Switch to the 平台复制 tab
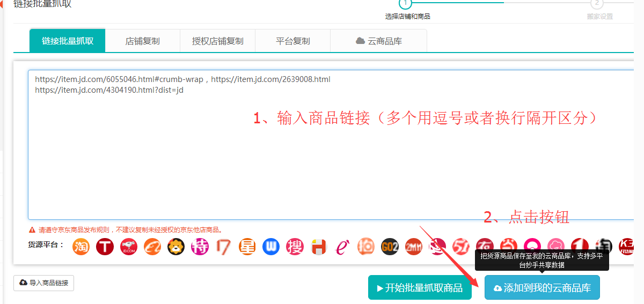This screenshot has width=644, height=304. [x=292, y=41]
